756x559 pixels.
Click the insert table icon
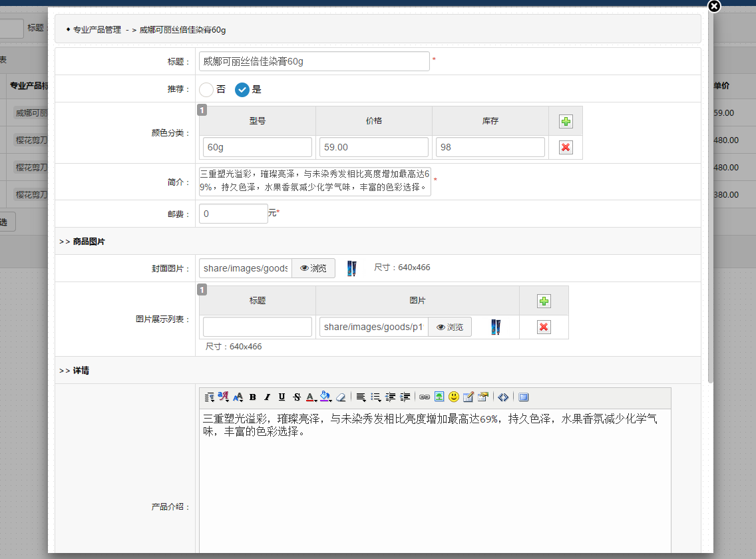468,397
